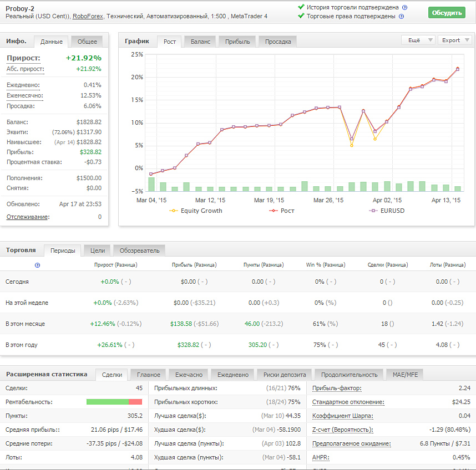Click the AHPR link
Image resolution: width=476 pixels, height=470 pixels.
coord(321,458)
